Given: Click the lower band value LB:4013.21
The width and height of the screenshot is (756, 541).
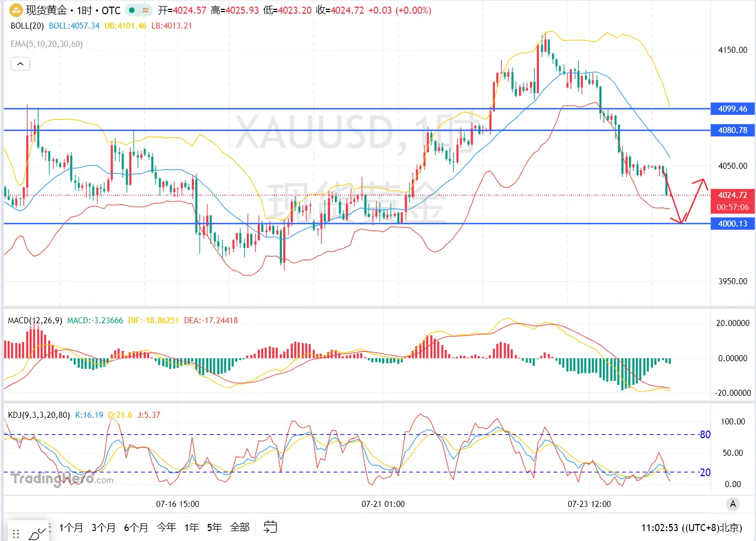Looking at the screenshot, I should tap(172, 26).
